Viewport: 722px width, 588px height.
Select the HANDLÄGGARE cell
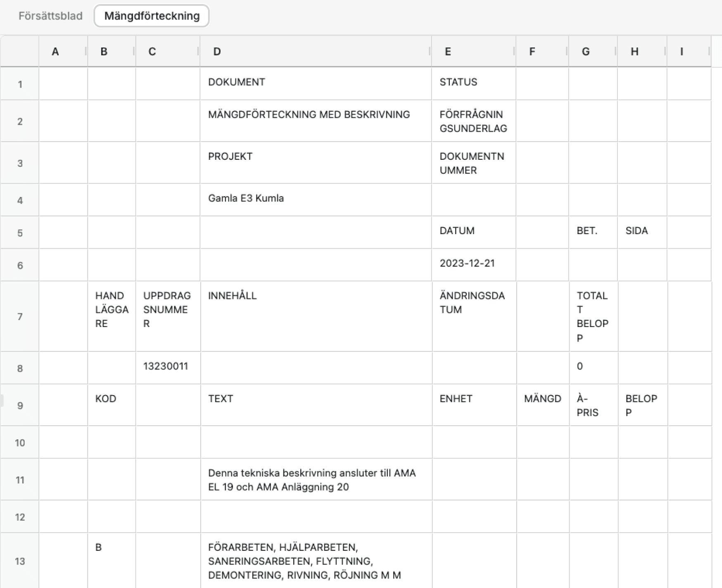[112, 316]
